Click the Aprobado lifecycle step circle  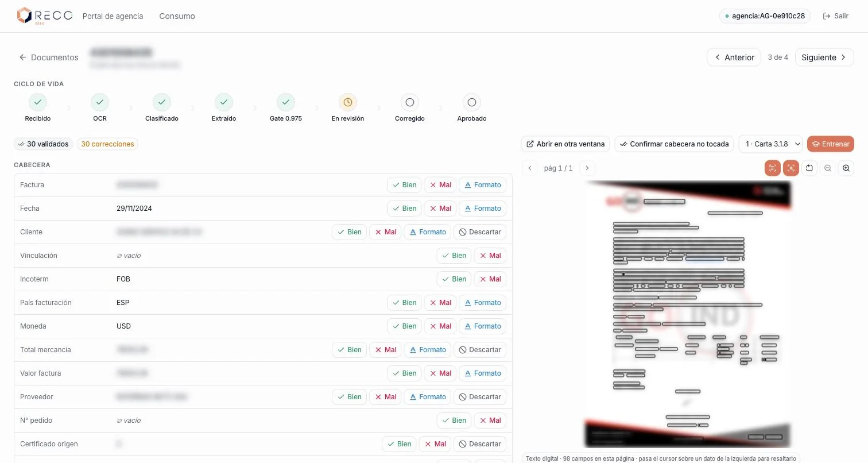472,102
